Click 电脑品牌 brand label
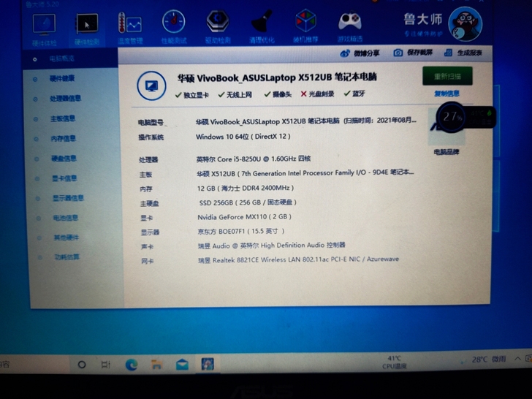Image resolution: width=532 pixels, height=399 pixels. click(446, 152)
